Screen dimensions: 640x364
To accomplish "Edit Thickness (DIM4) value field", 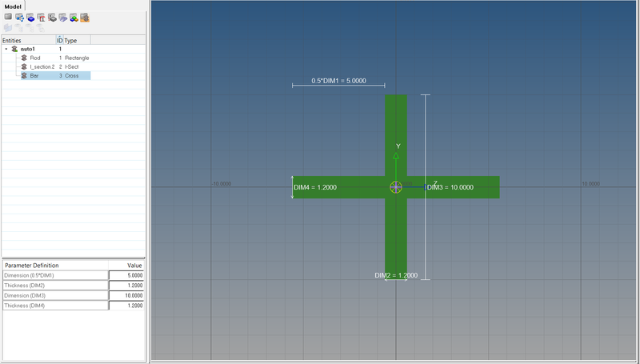I will [x=126, y=306].
